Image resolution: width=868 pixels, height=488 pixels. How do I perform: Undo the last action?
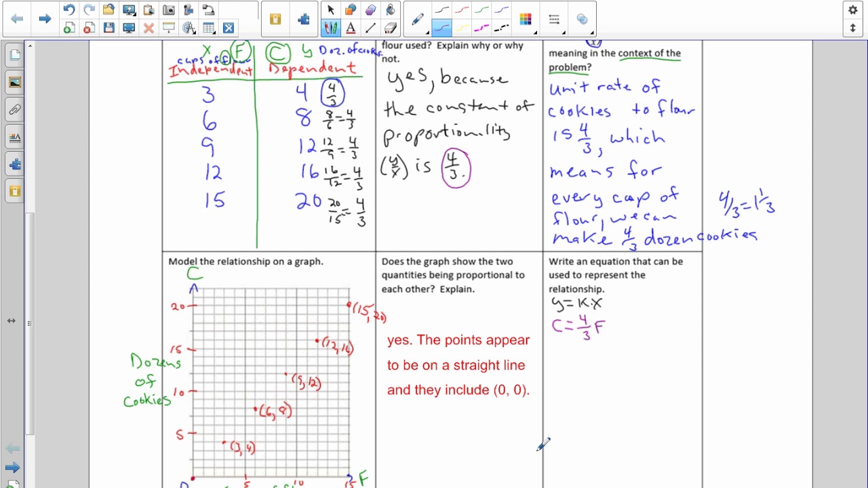pyautogui.click(x=68, y=9)
